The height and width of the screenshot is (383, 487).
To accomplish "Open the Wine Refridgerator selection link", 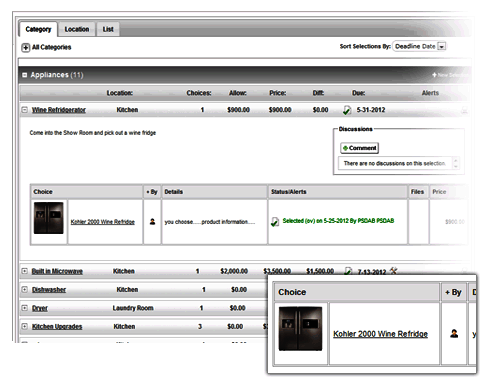I will click(x=59, y=110).
